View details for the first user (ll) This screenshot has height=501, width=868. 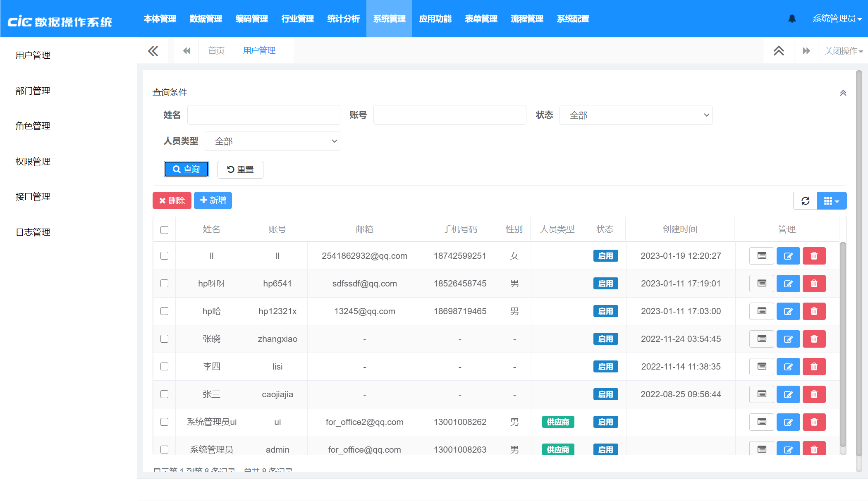[x=761, y=256]
